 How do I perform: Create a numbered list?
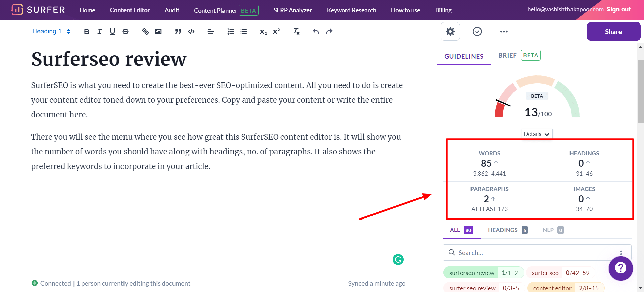click(231, 31)
